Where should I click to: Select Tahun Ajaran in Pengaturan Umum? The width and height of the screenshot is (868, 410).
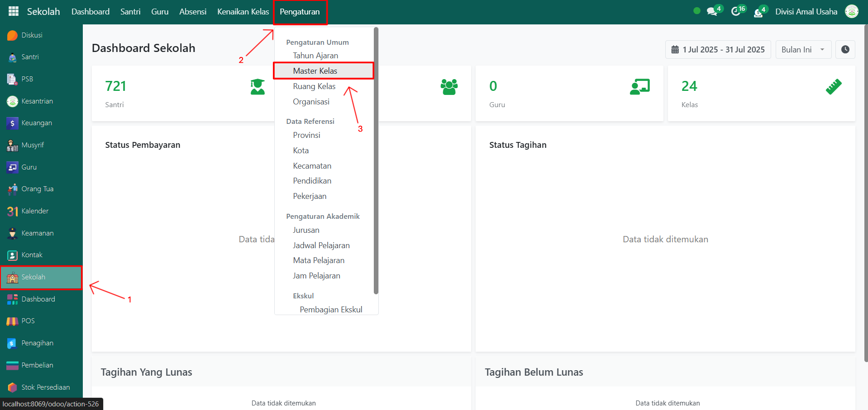point(315,56)
